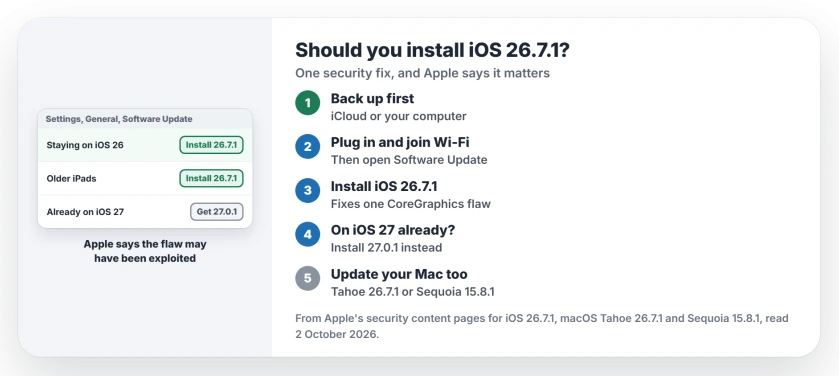Select the 'Already on iOS 27' label
The height and width of the screenshot is (376, 839).
pyautogui.click(x=85, y=212)
